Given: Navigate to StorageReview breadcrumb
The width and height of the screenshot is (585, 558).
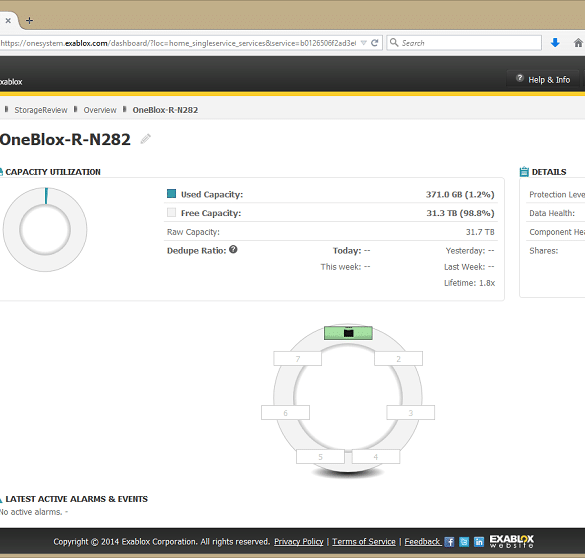Looking at the screenshot, I should [41, 110].
